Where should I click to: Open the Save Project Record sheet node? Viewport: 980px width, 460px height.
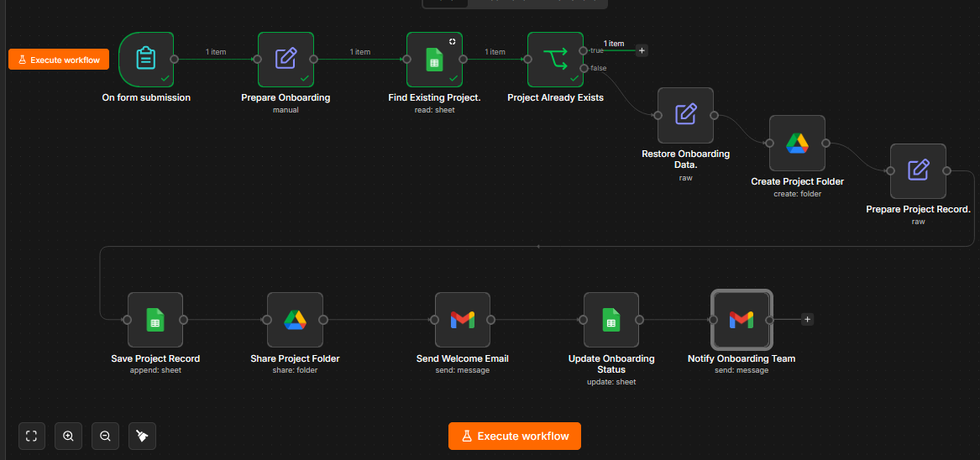click(155, 319)
